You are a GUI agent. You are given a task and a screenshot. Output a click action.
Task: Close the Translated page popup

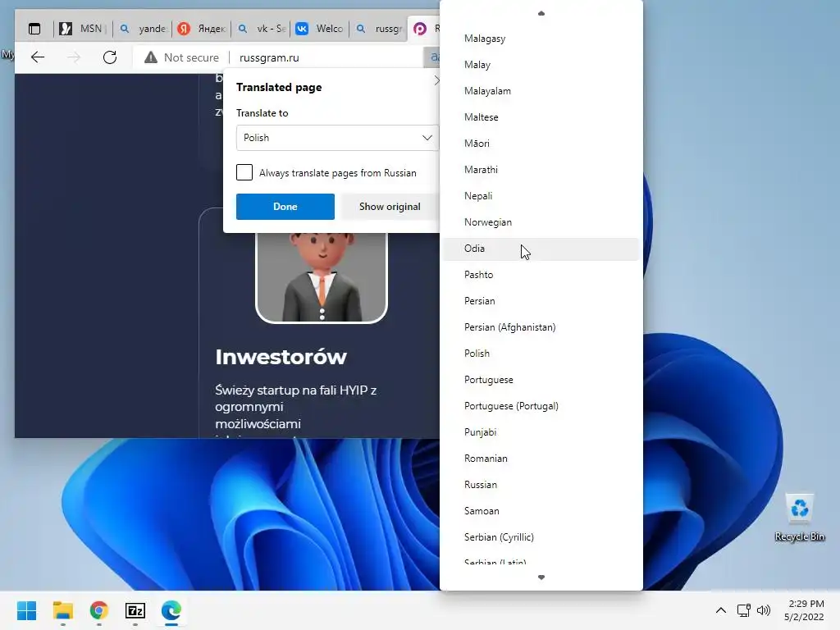click(x=436, y=80)
